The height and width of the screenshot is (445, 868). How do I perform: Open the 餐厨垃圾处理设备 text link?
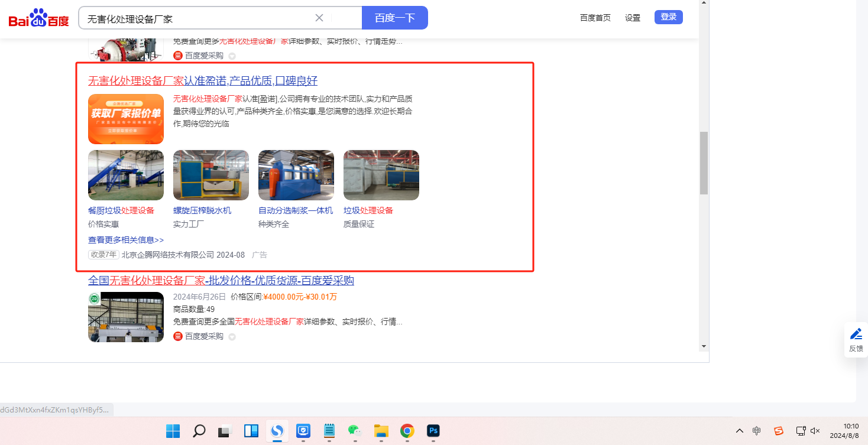[x=121, y=210]
